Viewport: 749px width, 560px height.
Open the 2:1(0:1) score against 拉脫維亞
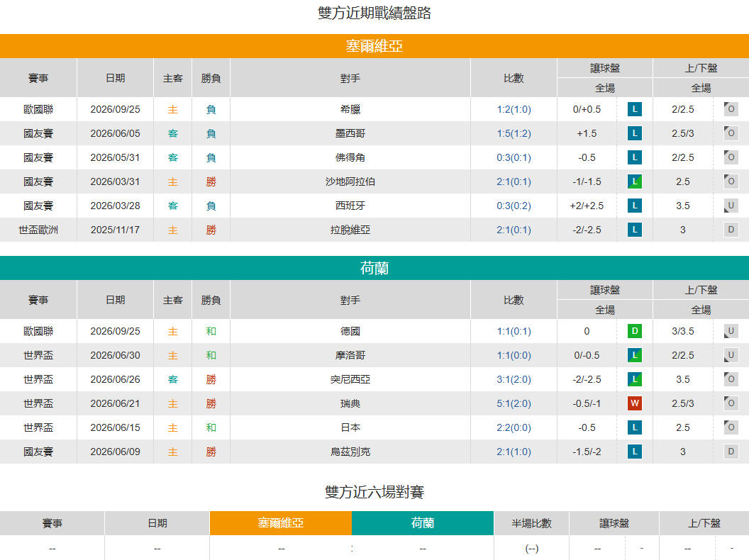[x=514, y=230]
